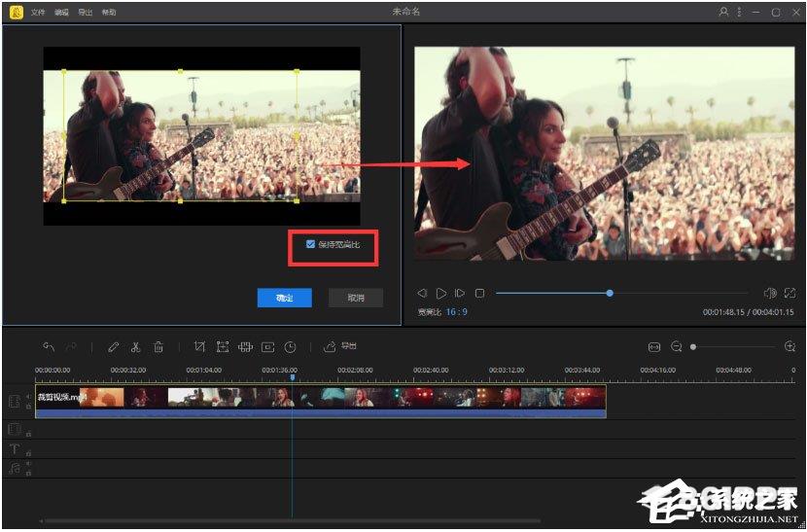Click the mosaic tool icon

tap(245, 346)
